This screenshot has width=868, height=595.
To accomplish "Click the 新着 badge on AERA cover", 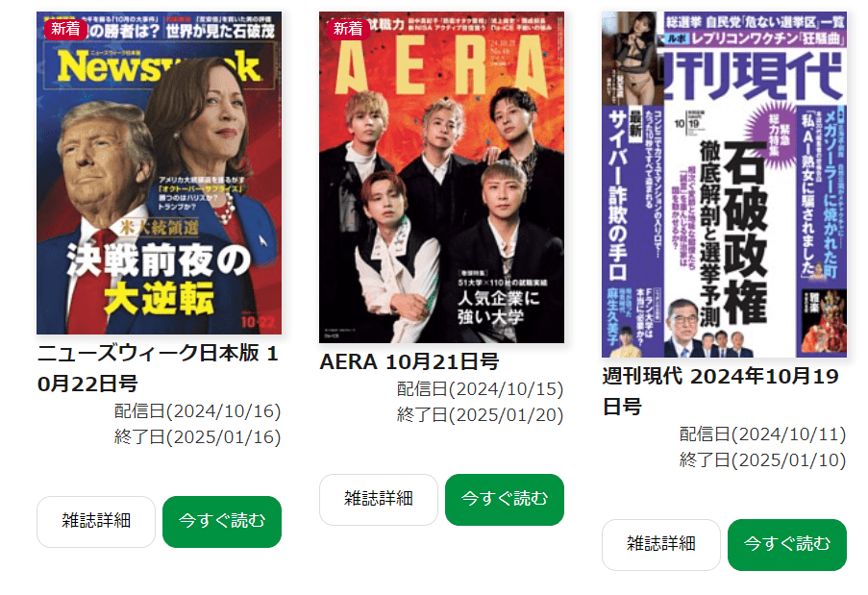I will 348,29.
